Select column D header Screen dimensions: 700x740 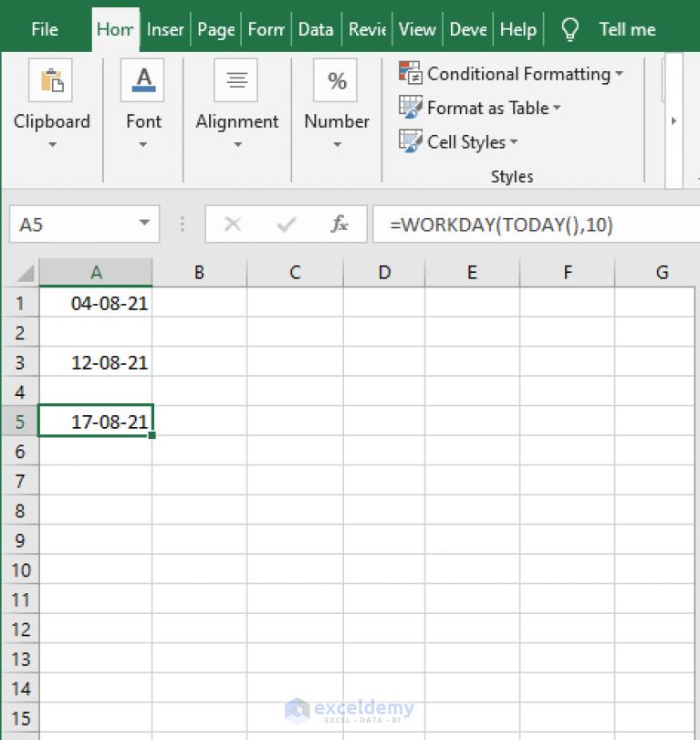(384, 272)
